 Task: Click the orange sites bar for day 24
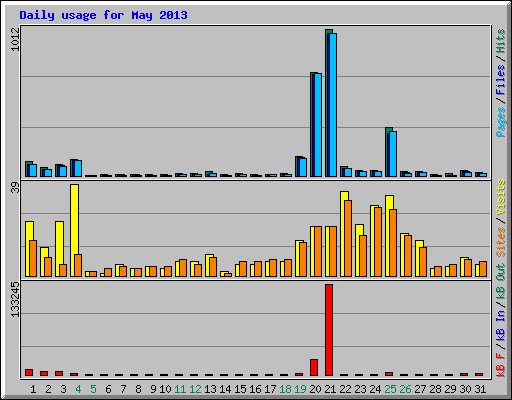click(x=378, y=242)
